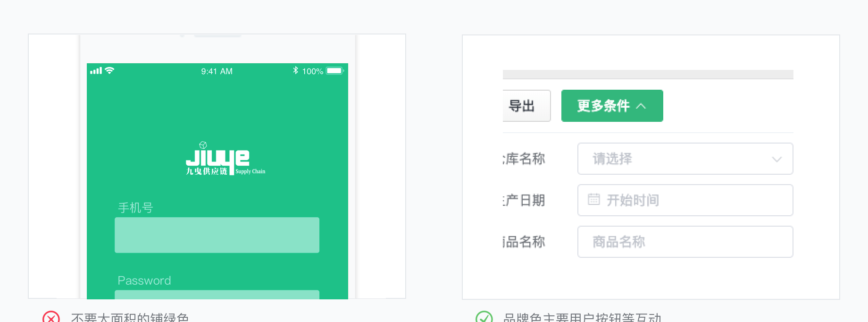Click the wifi icon in phone status bar

[109, 70]
